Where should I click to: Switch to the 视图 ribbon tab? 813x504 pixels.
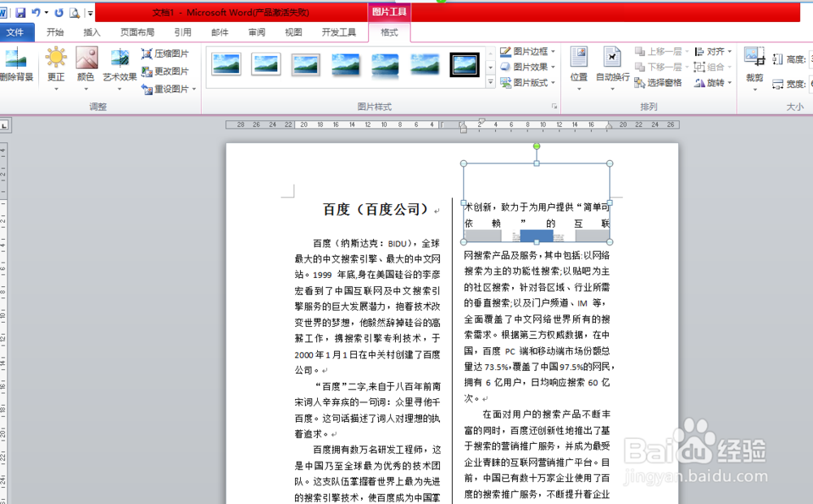293,33
